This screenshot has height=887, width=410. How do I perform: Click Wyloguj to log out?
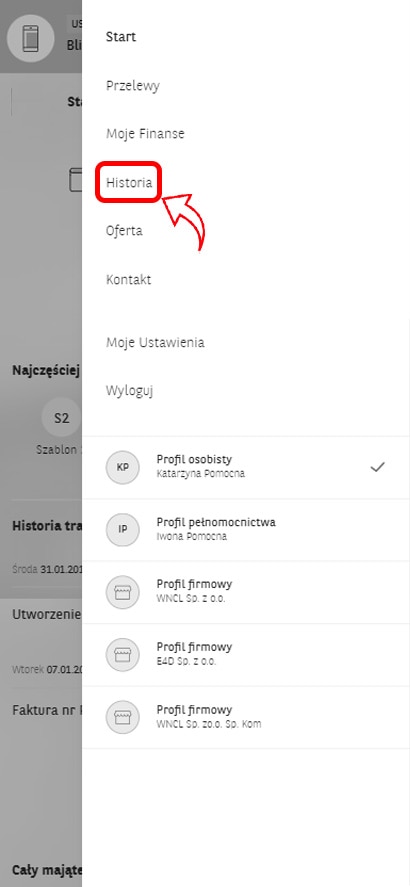(x=130, y=391)
